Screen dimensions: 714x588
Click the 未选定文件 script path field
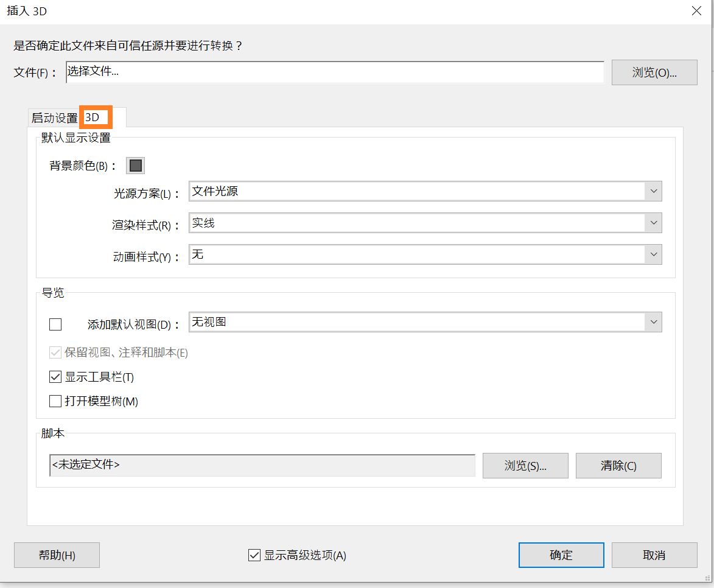tap(262, 465)
